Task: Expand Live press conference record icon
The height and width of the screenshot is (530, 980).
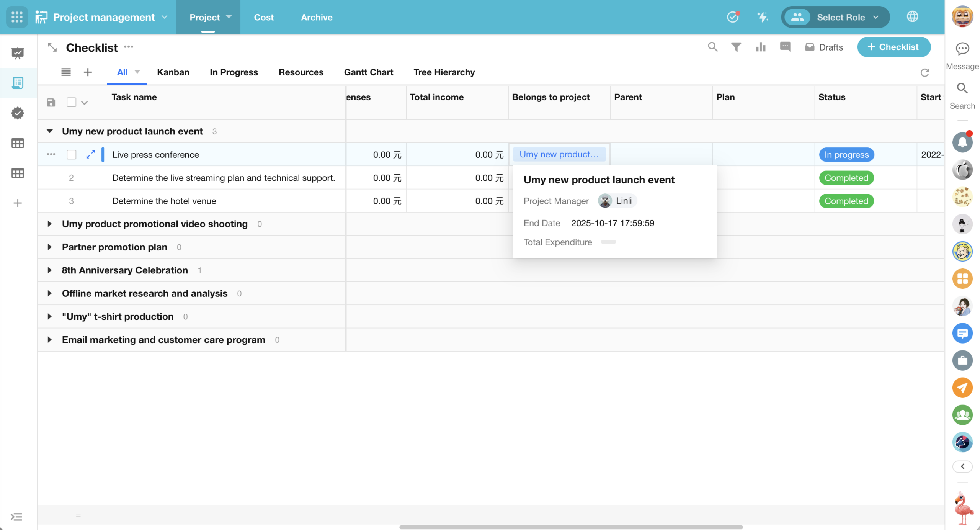Action: click(90, 154)
